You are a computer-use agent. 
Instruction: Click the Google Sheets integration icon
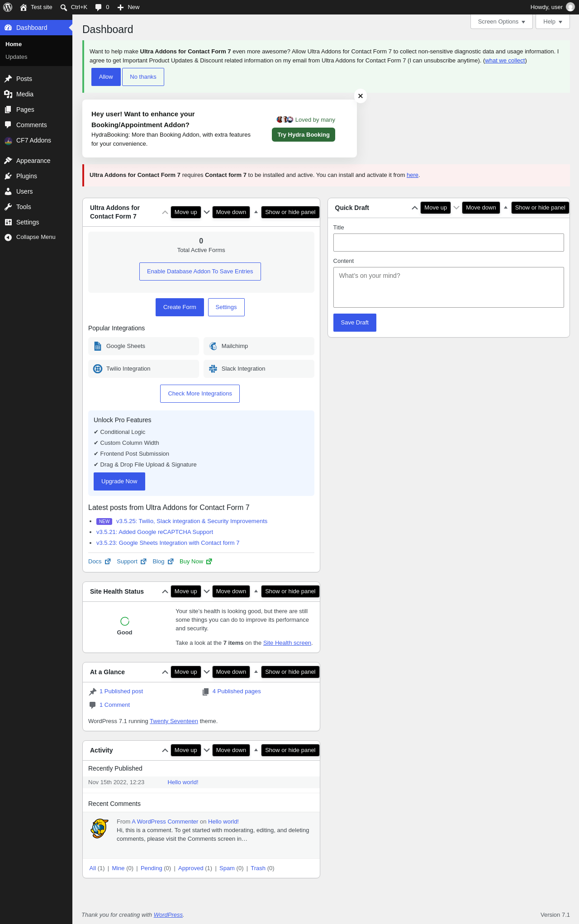tap(98, 346)
